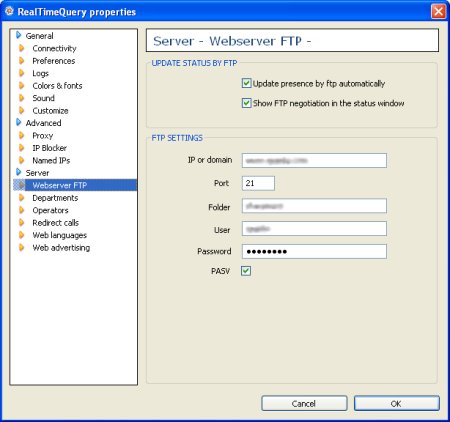This screenshot has height=422, width=450.
Task: Disable the PASV checkbox
Action: [x=246, y=271]
